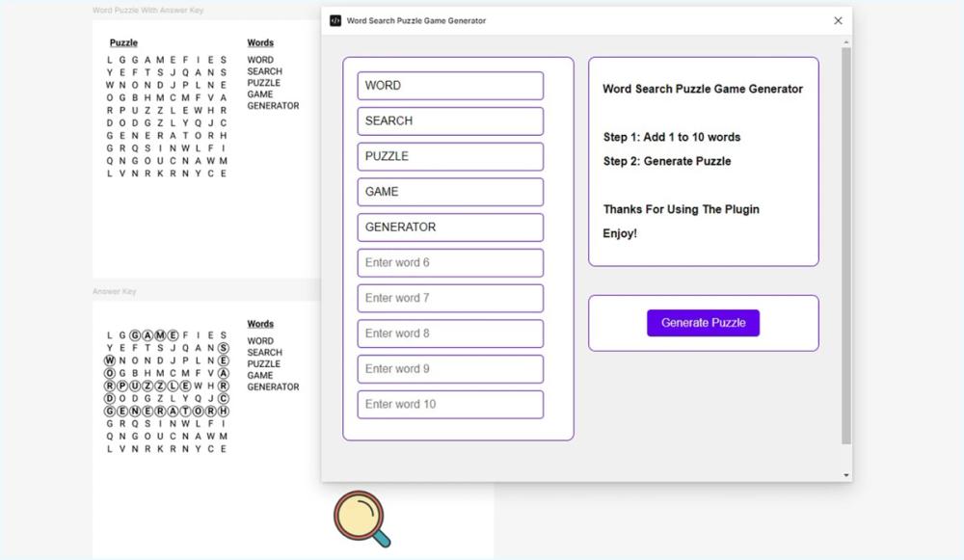
Task: Click the Words heading in the puzzle preview
Action: (259, 42)
